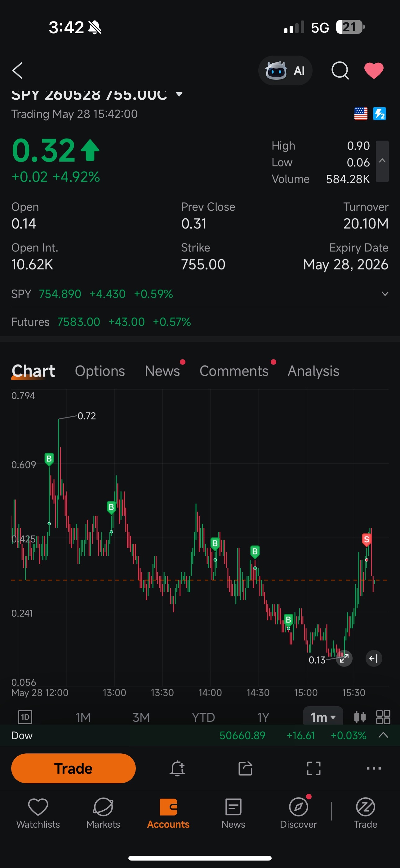Open the News tab beside Options
Screen dimensions: 400x868
pos(162,371)
